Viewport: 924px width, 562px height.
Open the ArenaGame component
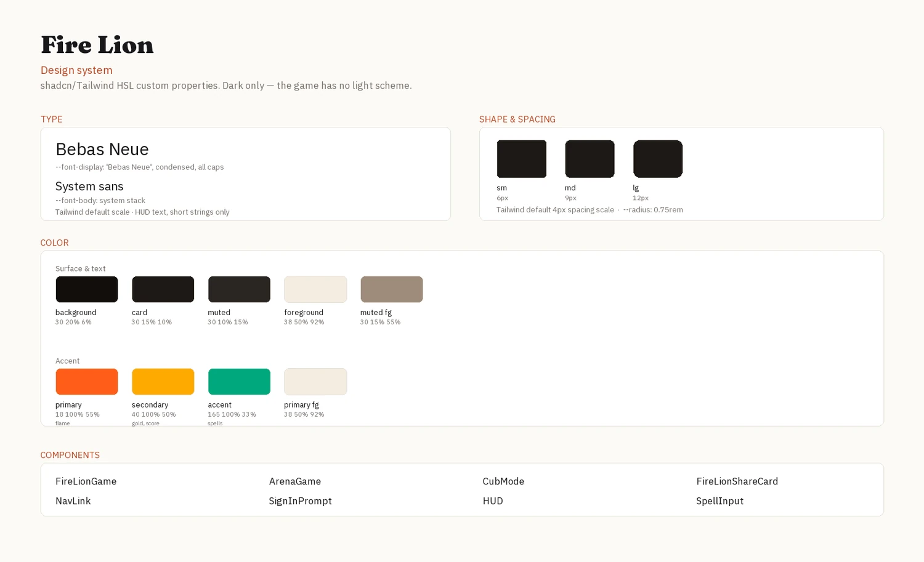(295, 481)
